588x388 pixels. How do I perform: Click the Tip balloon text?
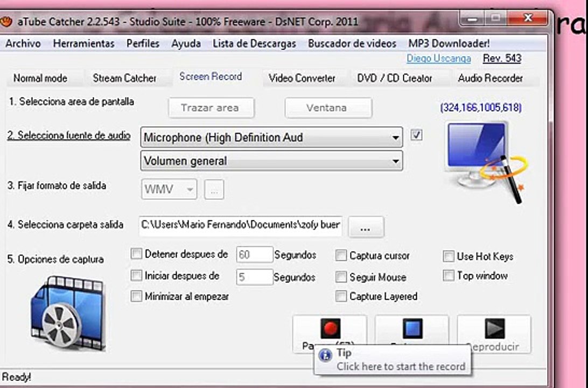401,366
